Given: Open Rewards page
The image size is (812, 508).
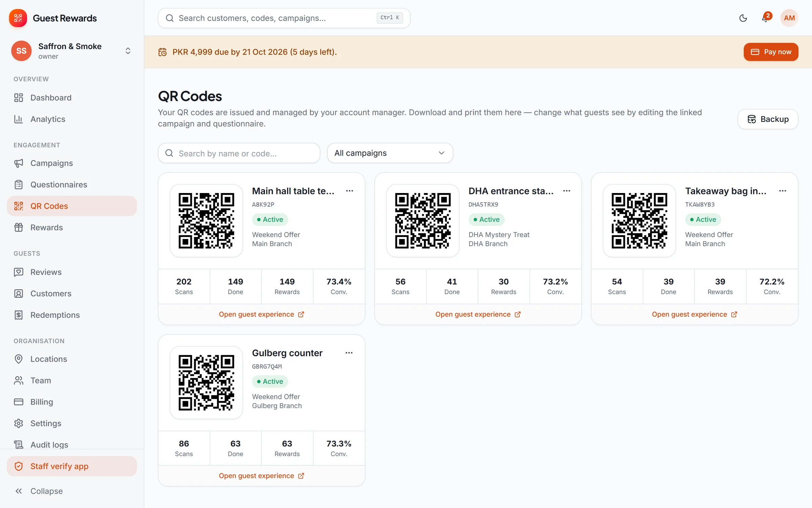Looking at the screenshot, I should pos(72,228).
